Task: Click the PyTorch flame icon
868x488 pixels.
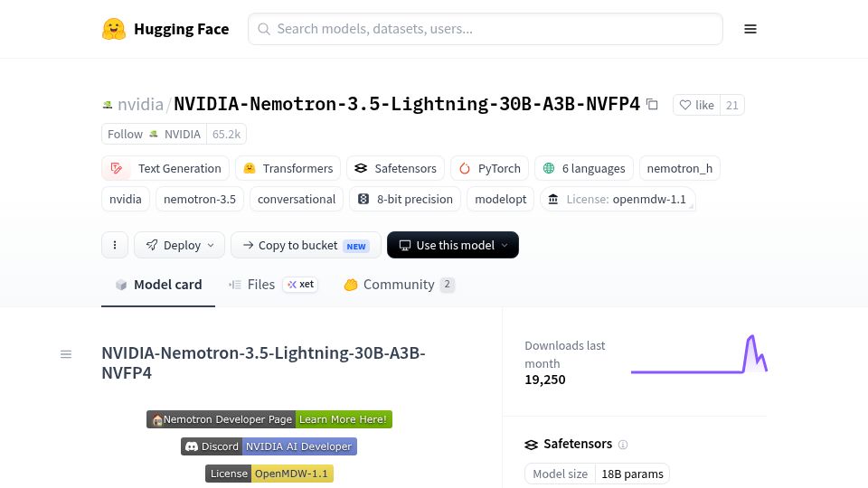Action: click(465, 168)
